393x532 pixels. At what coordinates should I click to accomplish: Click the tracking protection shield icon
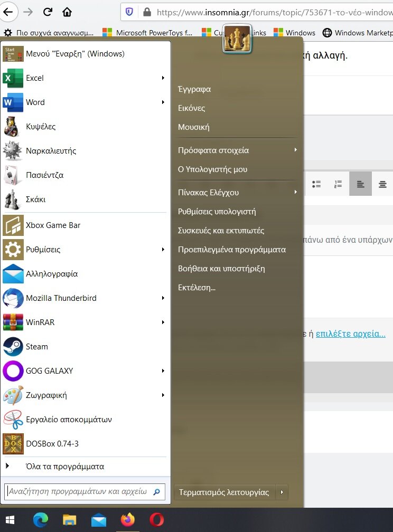coord(129,12)
